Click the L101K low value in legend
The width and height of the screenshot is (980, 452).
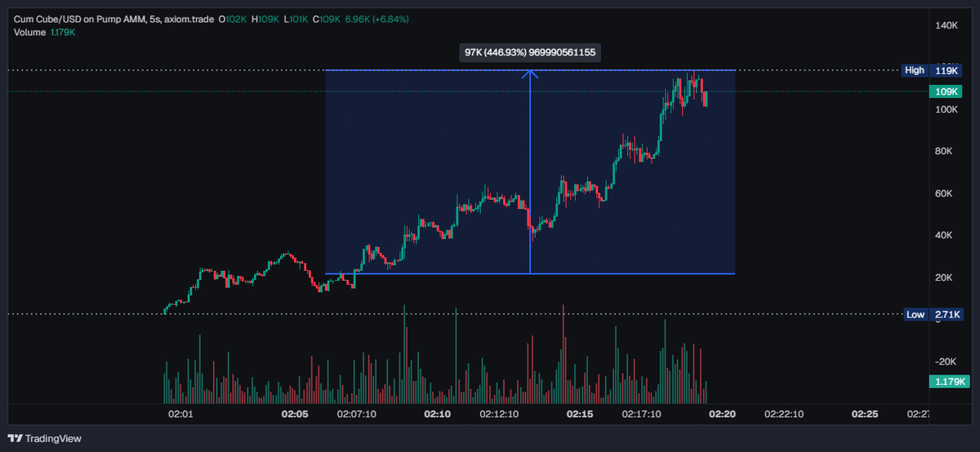click(296, 19)
